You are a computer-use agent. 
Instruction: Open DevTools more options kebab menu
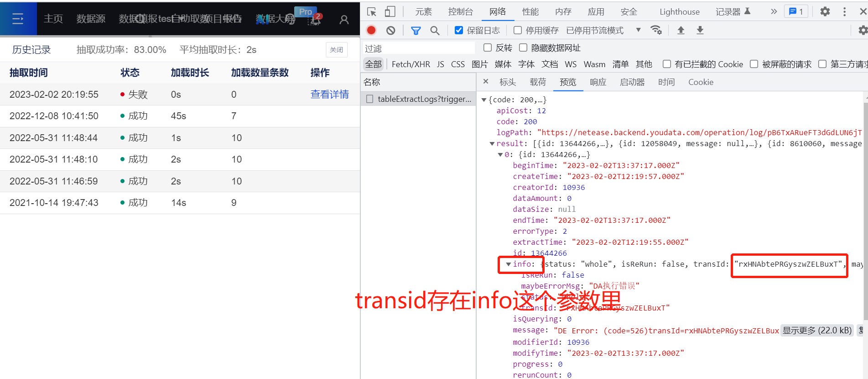click(x=845, y=12)
